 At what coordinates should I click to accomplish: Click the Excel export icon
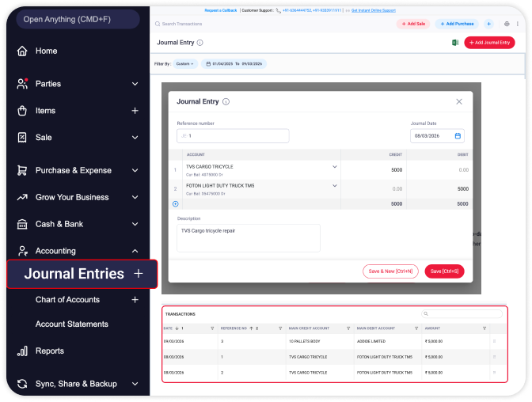[455, 43]
